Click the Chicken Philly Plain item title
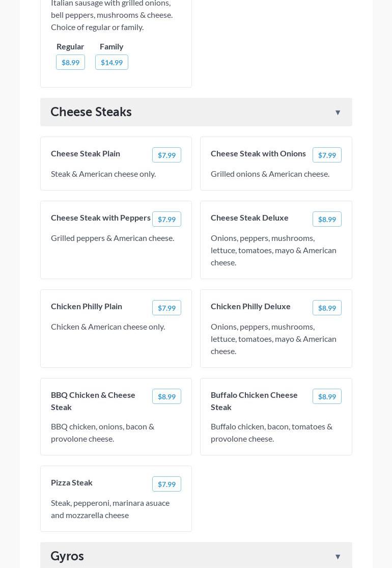392x568 pixels. click(87, 306)
